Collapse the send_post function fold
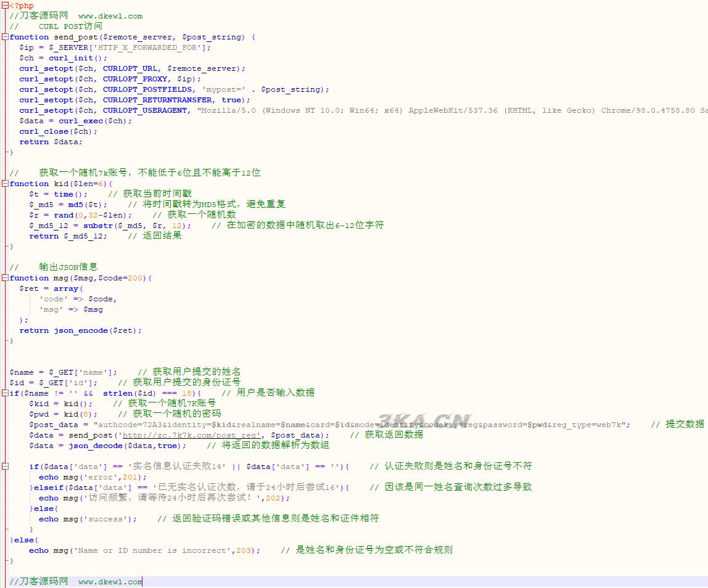This screenshot has width=708, height=588. click(x=4, y=37)
